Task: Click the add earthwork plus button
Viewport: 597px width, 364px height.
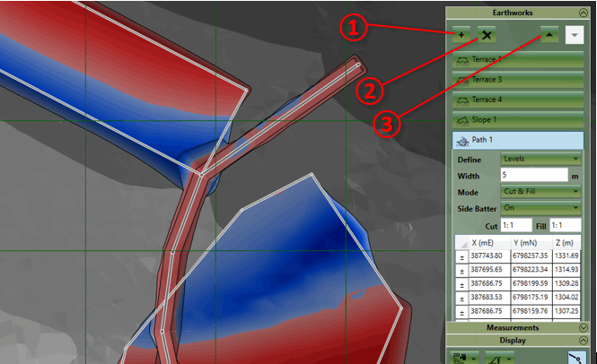Action: click(461, 34)
